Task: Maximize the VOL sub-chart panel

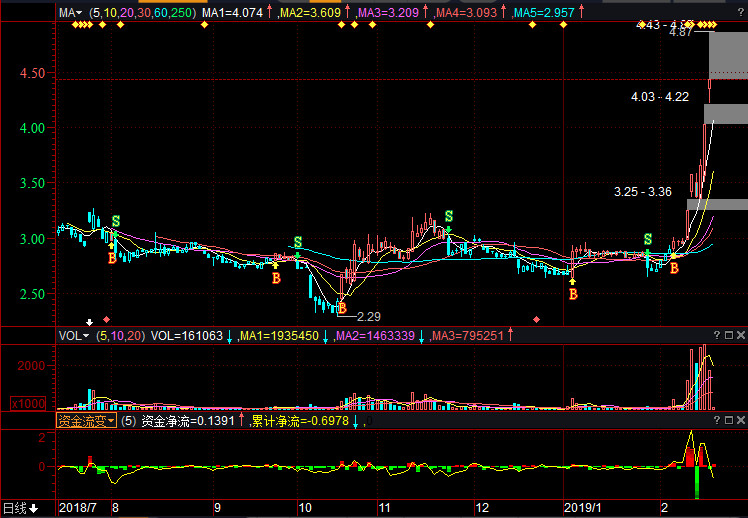Action: coord(729,335)
